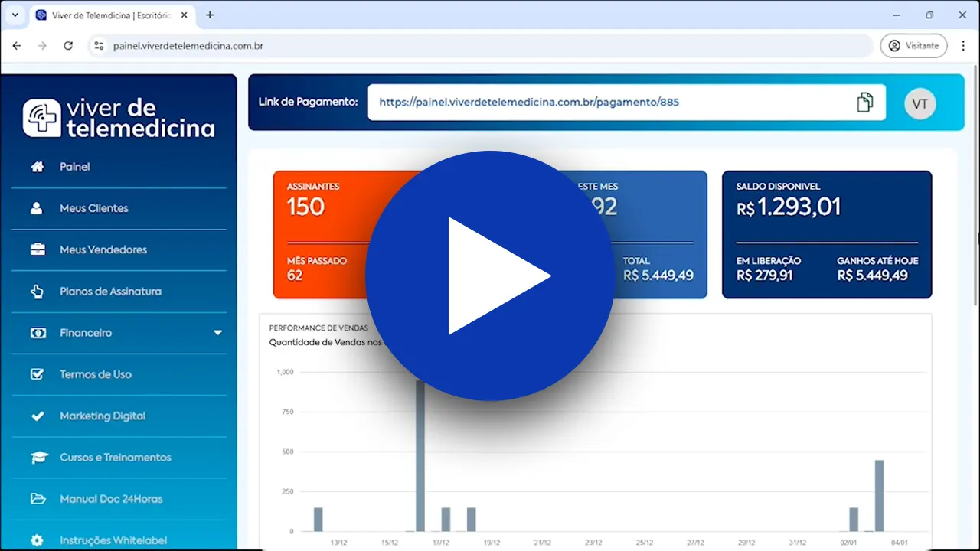The image size is (980, 551).
Task: Select the Viver de Telemedicina browser tab
Action: click(113, 15)
